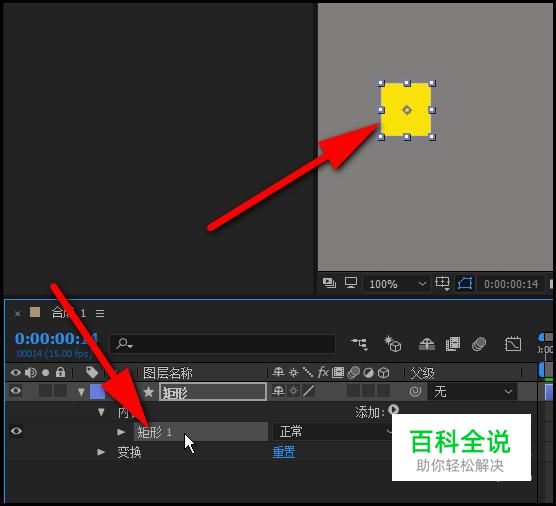This screenshot has height=506, width=556.
Task: Hide the 矩形 shape layer via eye
Action: (16, 391)
